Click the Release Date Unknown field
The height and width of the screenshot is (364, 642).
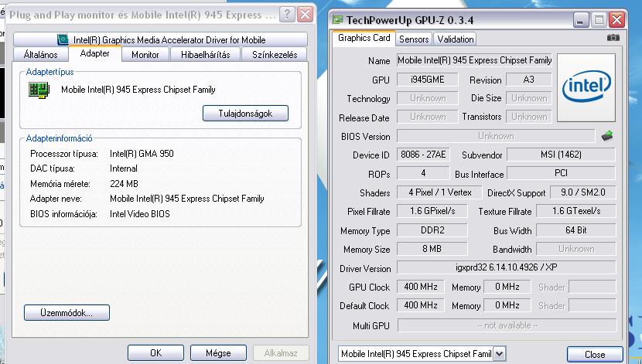coord(428,117)
